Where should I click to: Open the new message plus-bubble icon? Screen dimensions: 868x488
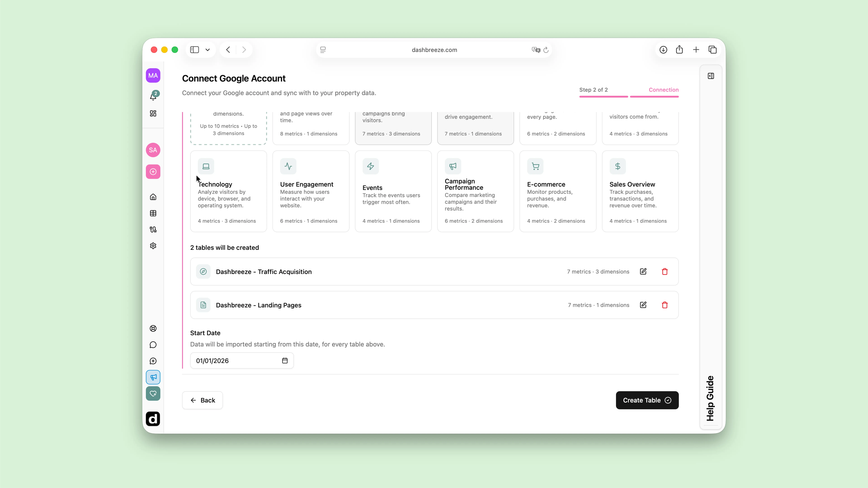[x=153, y=361]
